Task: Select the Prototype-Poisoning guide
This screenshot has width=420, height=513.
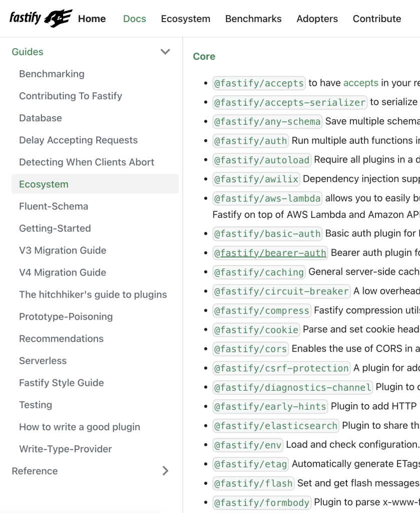Action: (x=66, y=317)
